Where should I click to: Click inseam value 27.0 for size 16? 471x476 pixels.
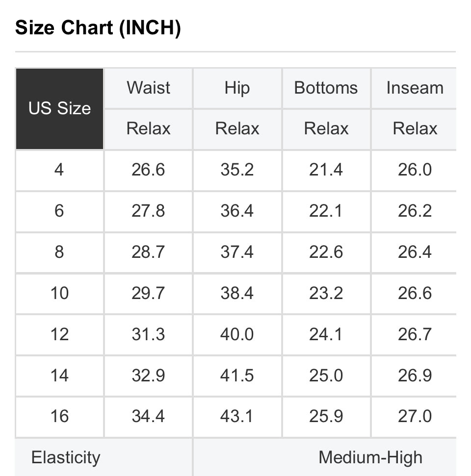[x=415, y=417]
